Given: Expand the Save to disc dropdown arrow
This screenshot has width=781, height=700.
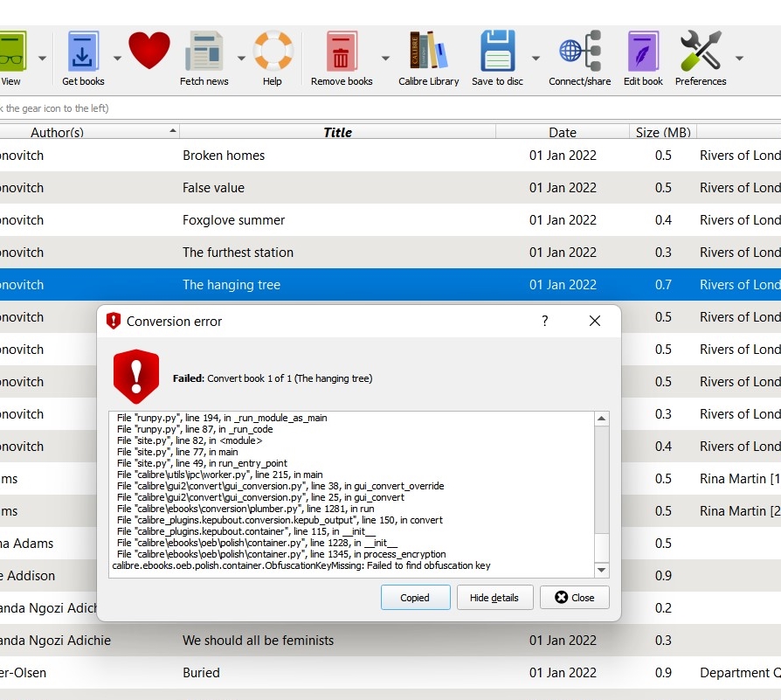Looking at the screenshot, I should [536, 59].
